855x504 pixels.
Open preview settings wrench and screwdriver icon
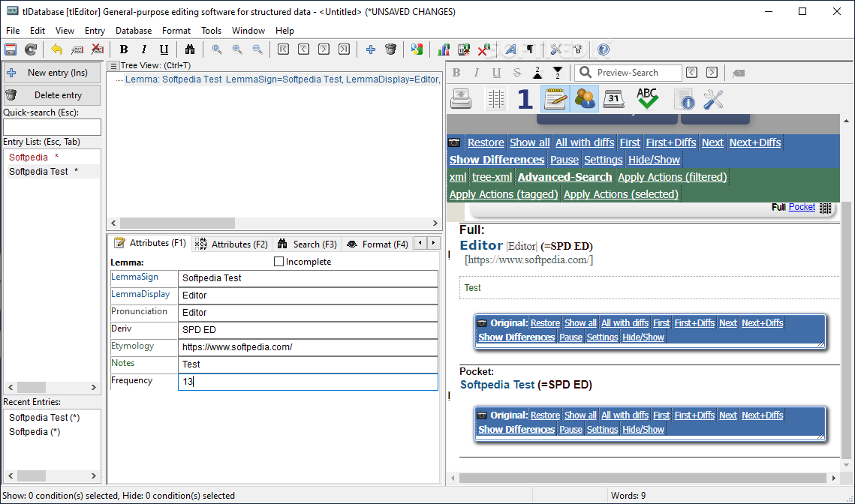point(713,99)
